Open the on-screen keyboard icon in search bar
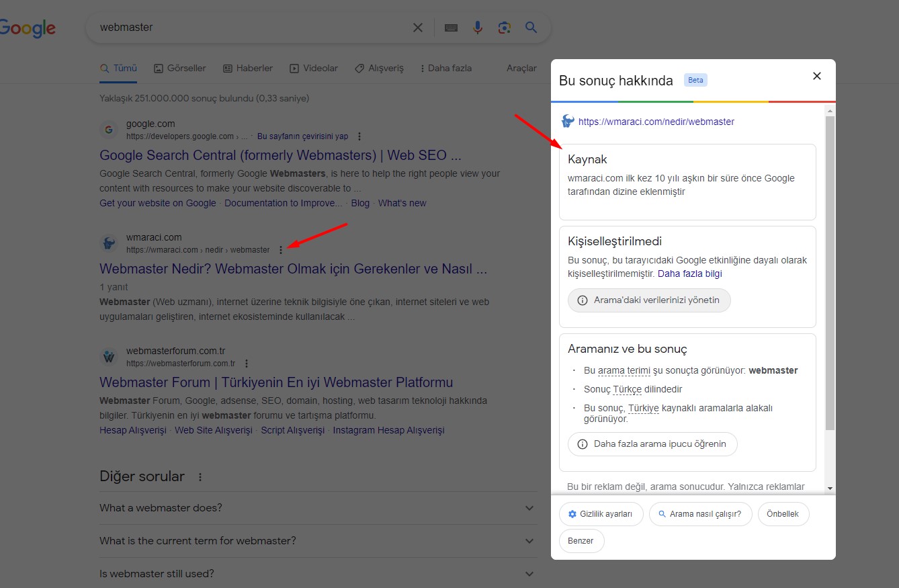 click(451, 28)
